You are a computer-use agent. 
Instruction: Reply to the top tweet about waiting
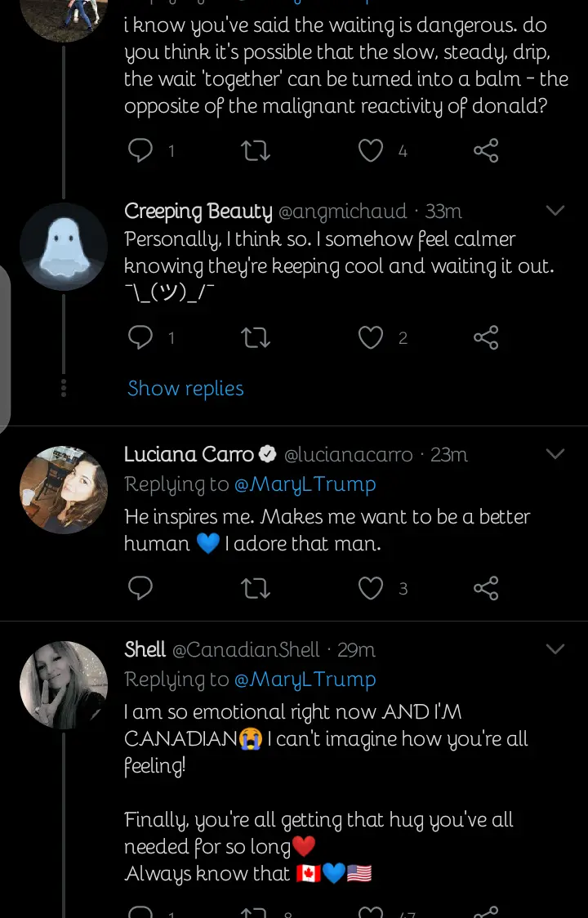click(140, 150)
